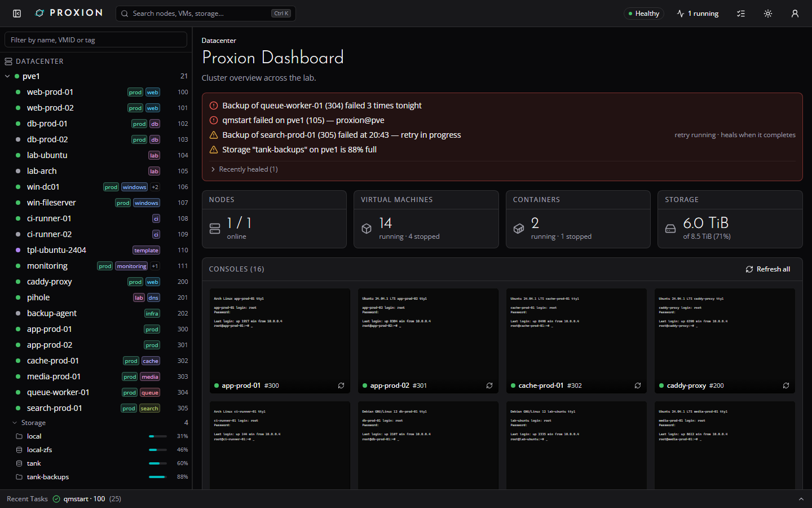812x508 pixels.
Task: Select tpl-ubuntu-2404 template
Action: [x=96, y=250]
